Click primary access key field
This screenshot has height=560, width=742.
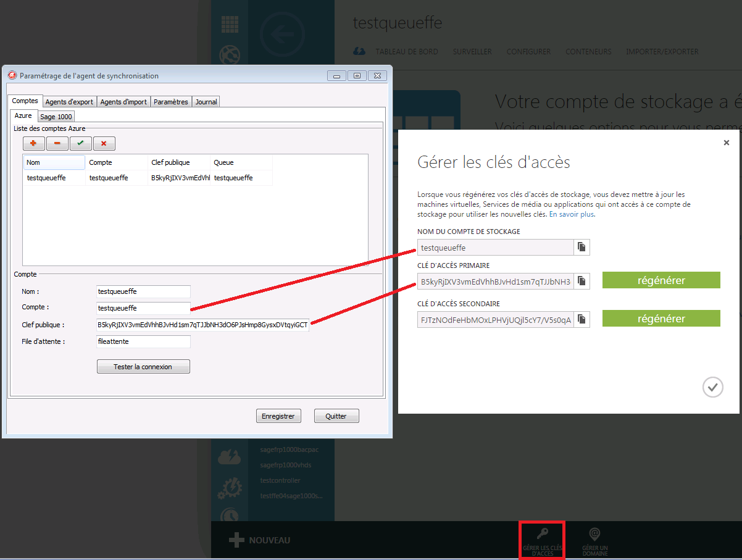click(495, 282)
